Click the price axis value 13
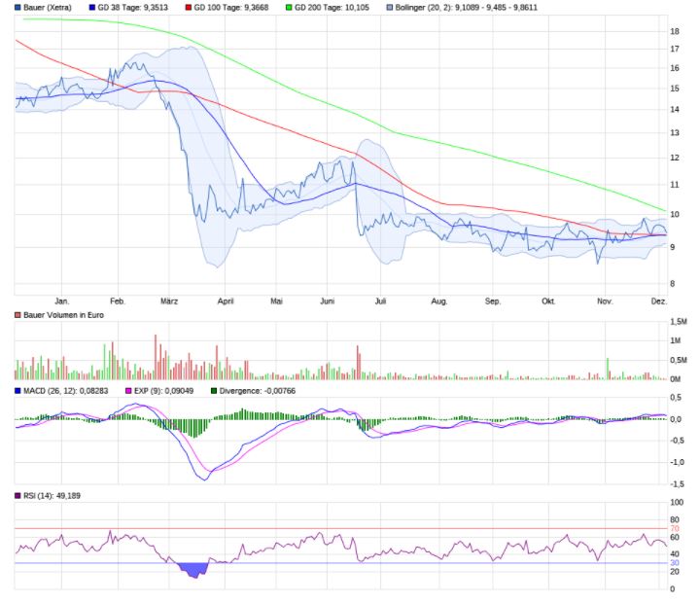The image size is (700, 603). tap(675, 132)
